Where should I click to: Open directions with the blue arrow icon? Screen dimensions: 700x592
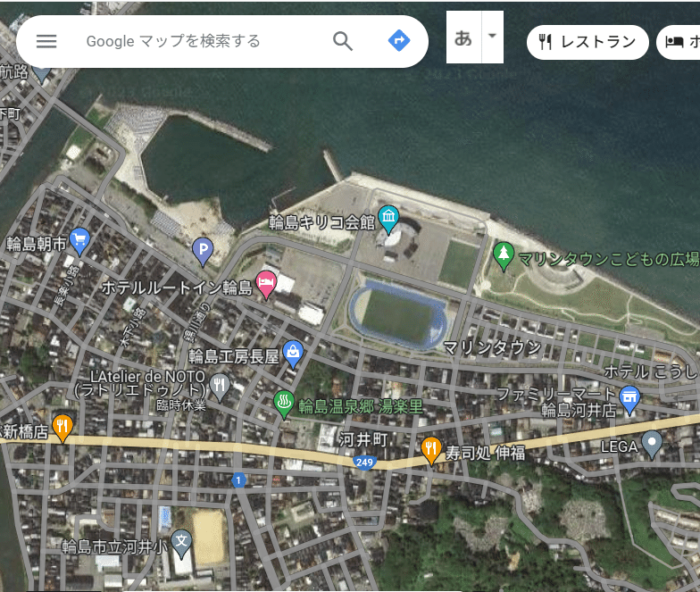(x=399, y=41)
